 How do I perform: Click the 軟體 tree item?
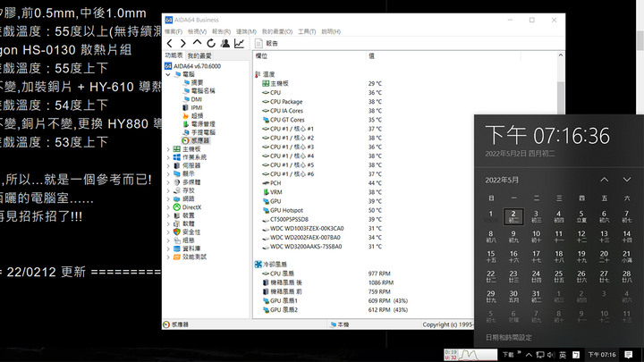pos(188,223)
